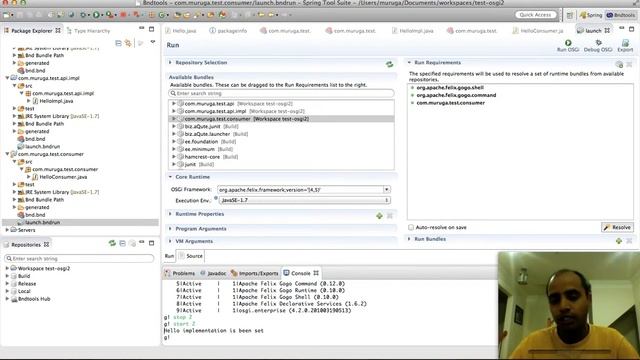Switch to Javadoc tab
640x360 pixels.
(213, 273)
